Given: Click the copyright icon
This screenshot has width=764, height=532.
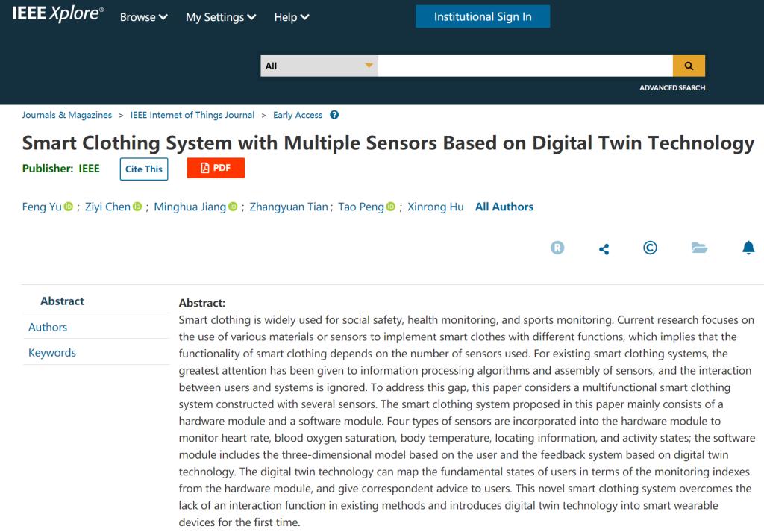Looking at the screenshot, I should point(650,248).
